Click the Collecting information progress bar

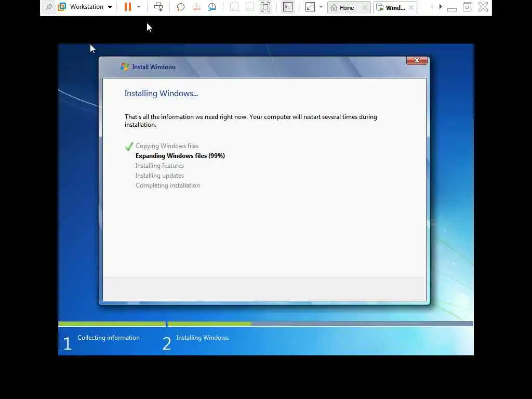[112, 324]
